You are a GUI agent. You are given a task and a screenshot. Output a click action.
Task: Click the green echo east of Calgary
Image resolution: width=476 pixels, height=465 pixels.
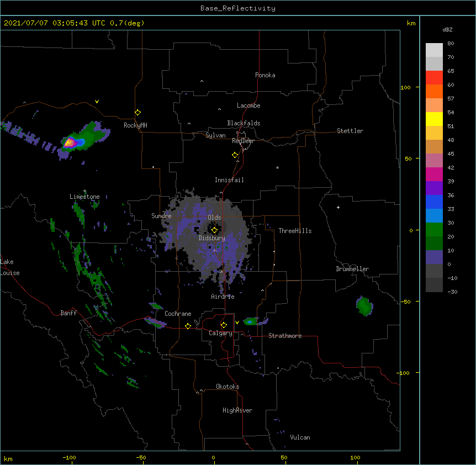(251, 321)
